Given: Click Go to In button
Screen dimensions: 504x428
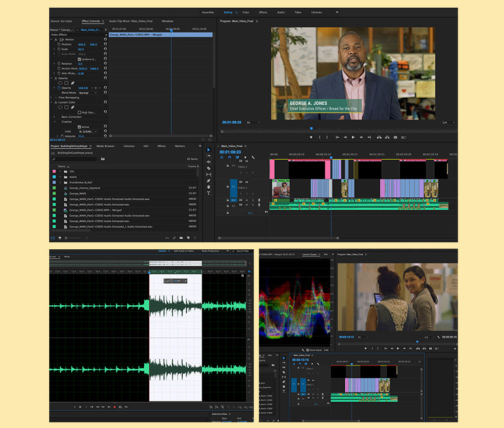Looking at the screenshot, I should tap(337, 137).
